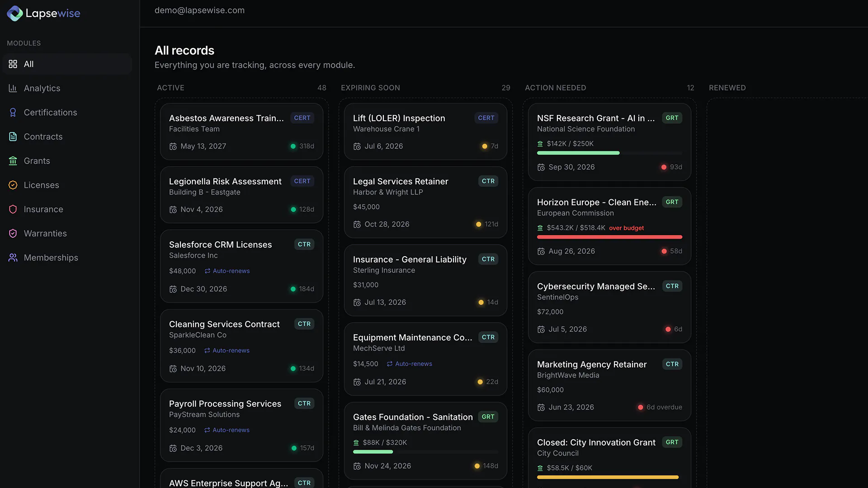This screenshot has width=868, height=488.
Task: Click the Insurance shield icon
Action: pos(13,209)
